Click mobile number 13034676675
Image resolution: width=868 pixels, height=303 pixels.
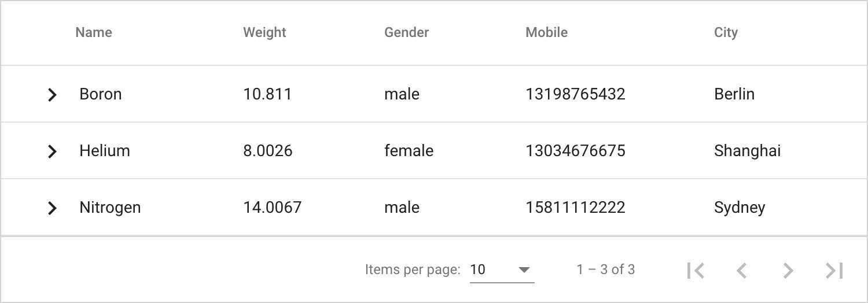coord(575,151)
